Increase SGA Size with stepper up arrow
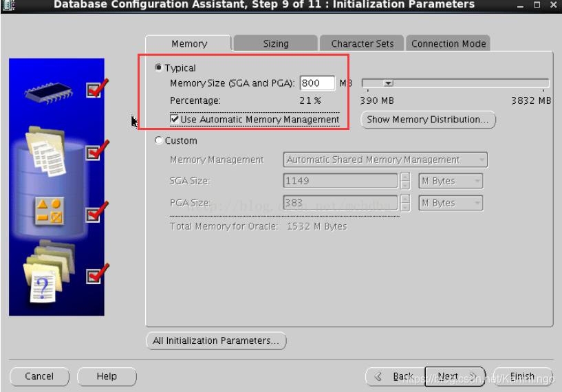Image resolution: width=562 pixels, height=392 pixels. click(x=405, y=177)
